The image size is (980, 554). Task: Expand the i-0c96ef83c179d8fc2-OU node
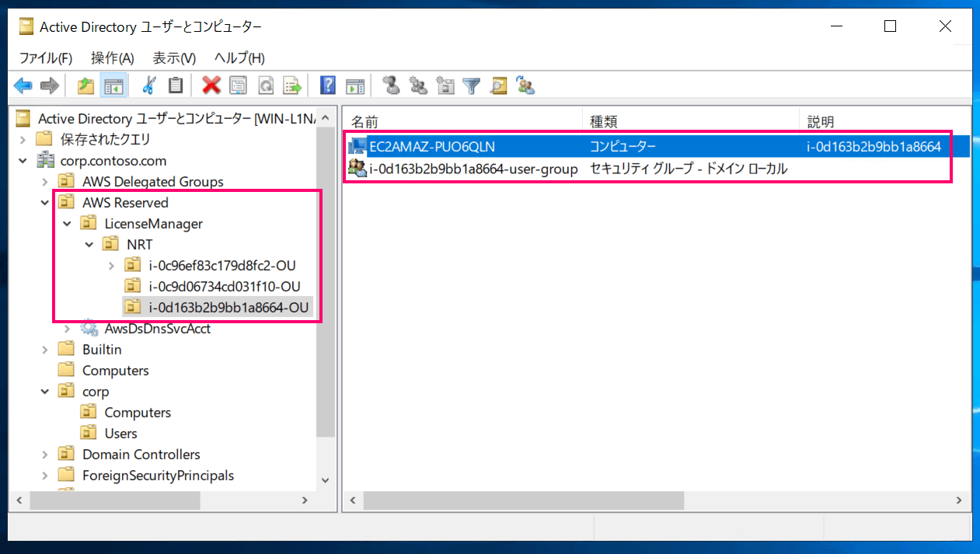[110, 264]
